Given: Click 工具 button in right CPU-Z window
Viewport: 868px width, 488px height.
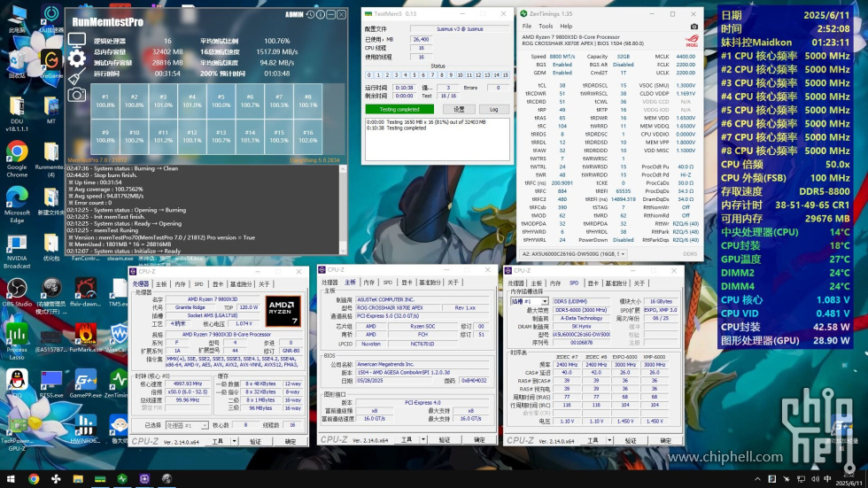Looking at the screenshot, I should (x=593, y=440).
